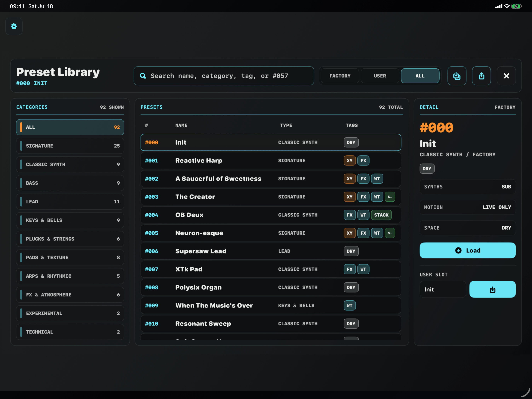
Task: Filter by PLUCKS & STRINGS category
Action: tap(70, 239)
